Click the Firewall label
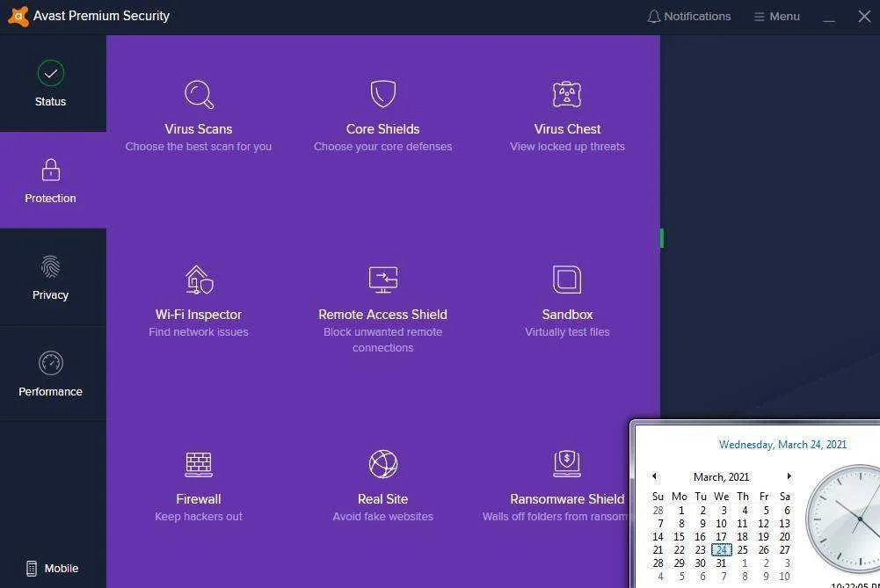The width and height of the screenshot is (880, 588). coord(199,499)
